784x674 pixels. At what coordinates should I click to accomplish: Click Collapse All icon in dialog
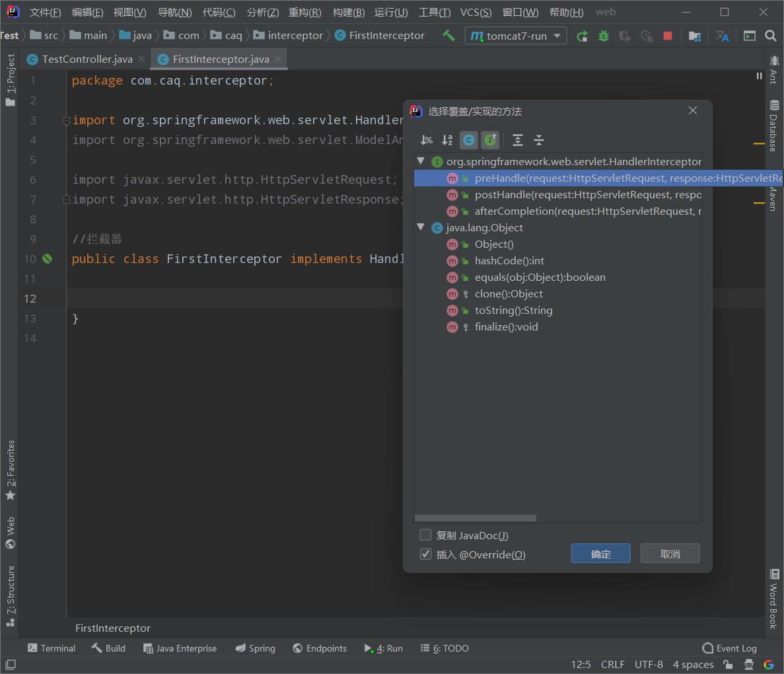539,140
